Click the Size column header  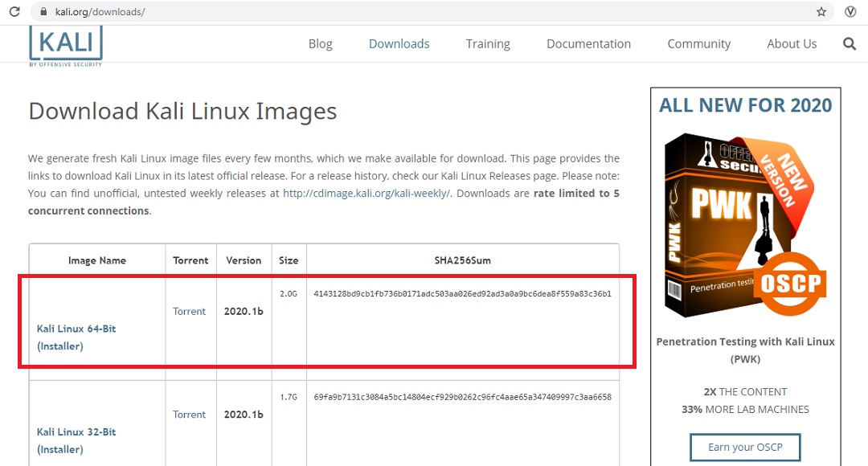[289, 260]
